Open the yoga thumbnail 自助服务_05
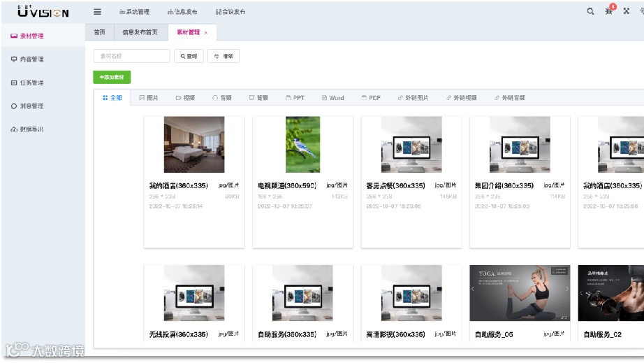The height and width of the screenshot is (363, 644). [520, 292]
